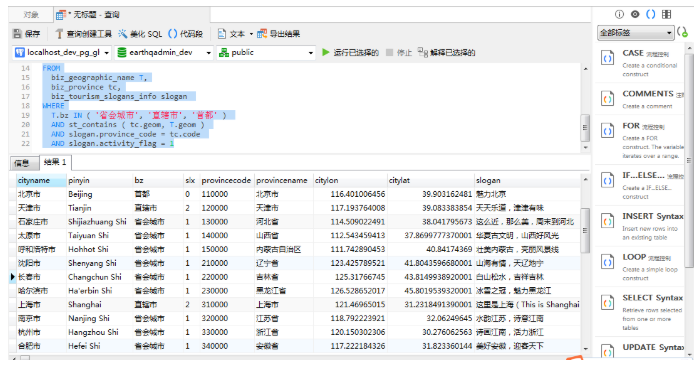Select the FOR snippet icon

pos(608,131)
